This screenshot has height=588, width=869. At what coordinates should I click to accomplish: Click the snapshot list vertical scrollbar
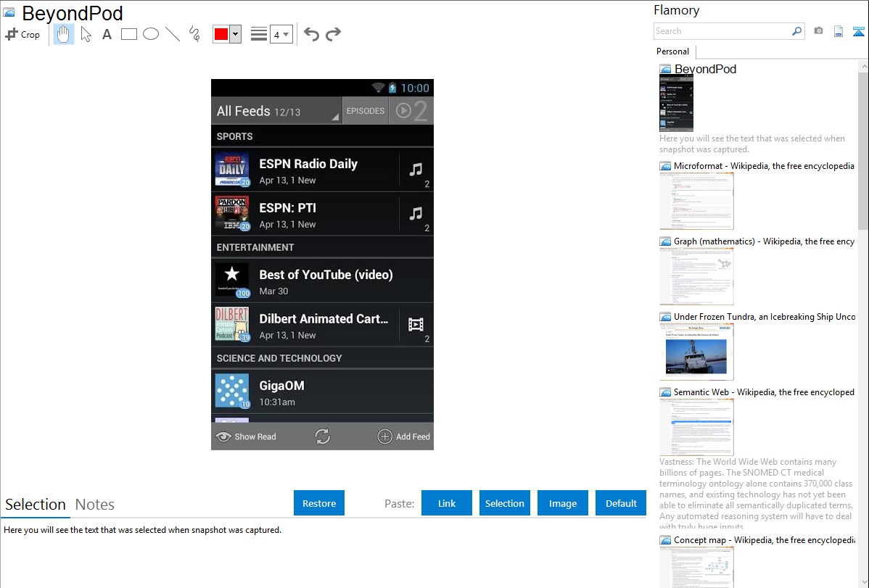coord(863,149)
